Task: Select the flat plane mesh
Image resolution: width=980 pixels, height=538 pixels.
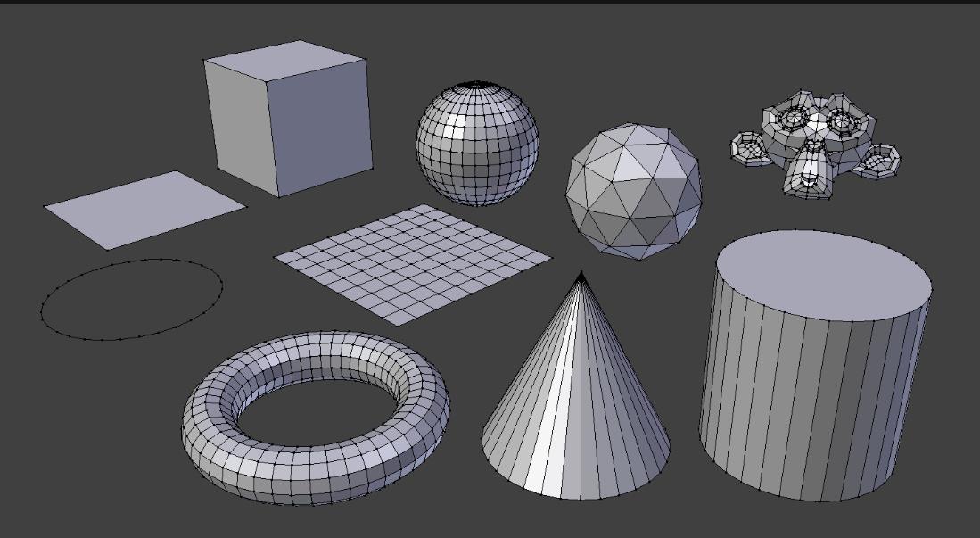Action: click(145, 211)
